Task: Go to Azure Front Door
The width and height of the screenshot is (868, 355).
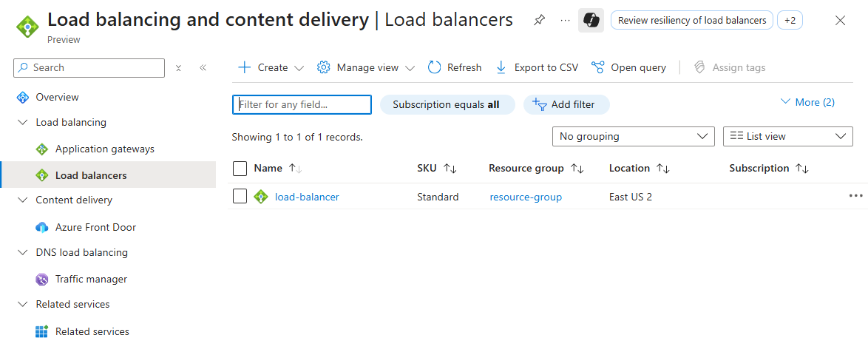Action: tap(95, 227)
